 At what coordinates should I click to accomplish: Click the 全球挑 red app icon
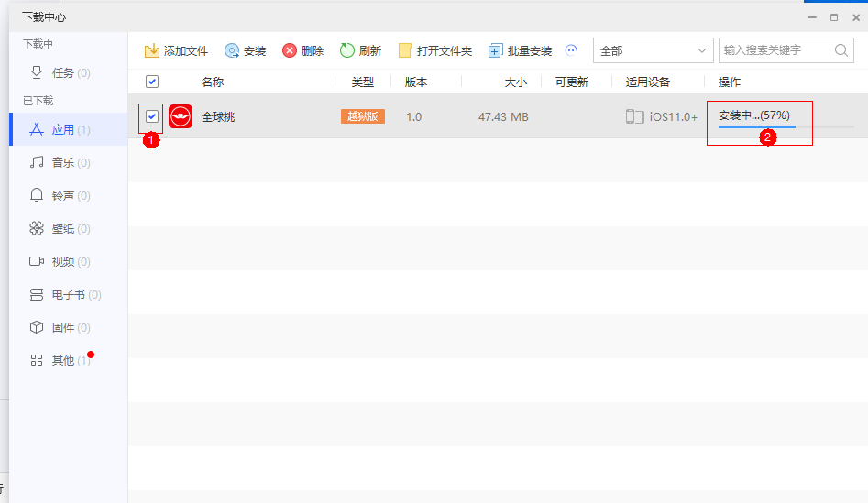pyautogui.click(x=181, y=116)
